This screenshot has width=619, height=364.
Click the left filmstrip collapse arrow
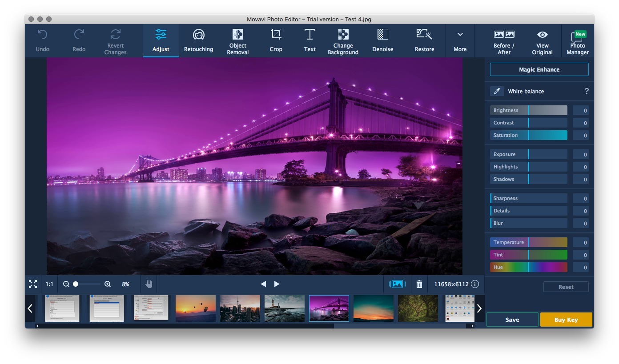[30, 308]
